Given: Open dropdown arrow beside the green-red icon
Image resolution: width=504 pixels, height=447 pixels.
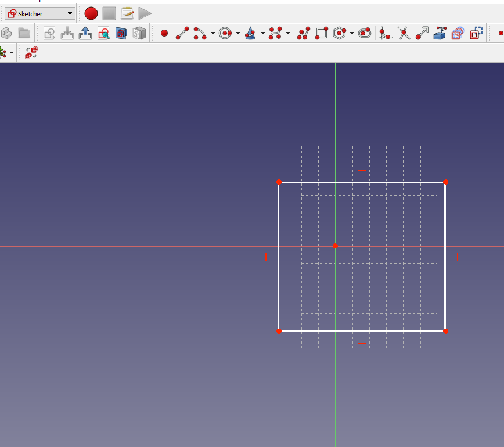Looking at the screenshot, I should 12,53.
